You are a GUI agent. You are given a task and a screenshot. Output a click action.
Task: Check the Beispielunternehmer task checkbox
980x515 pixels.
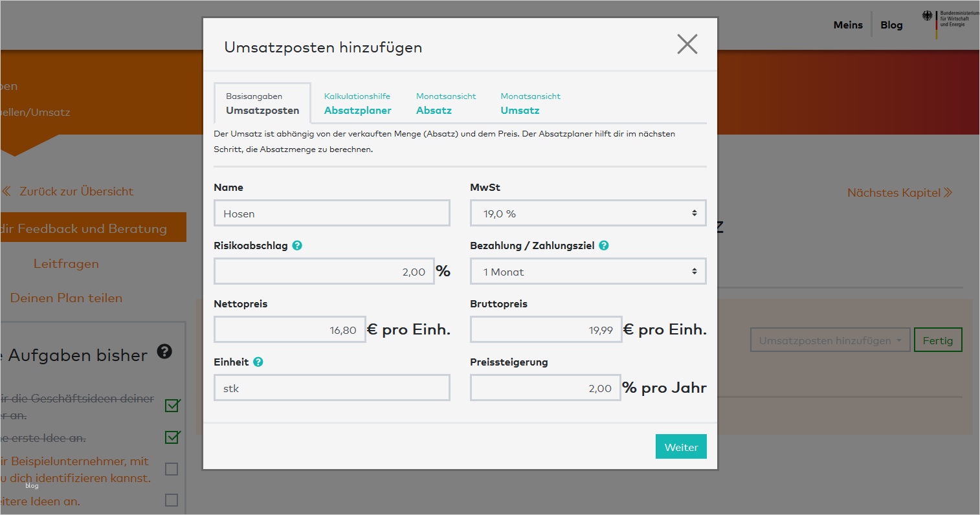(x=172, y=469)
